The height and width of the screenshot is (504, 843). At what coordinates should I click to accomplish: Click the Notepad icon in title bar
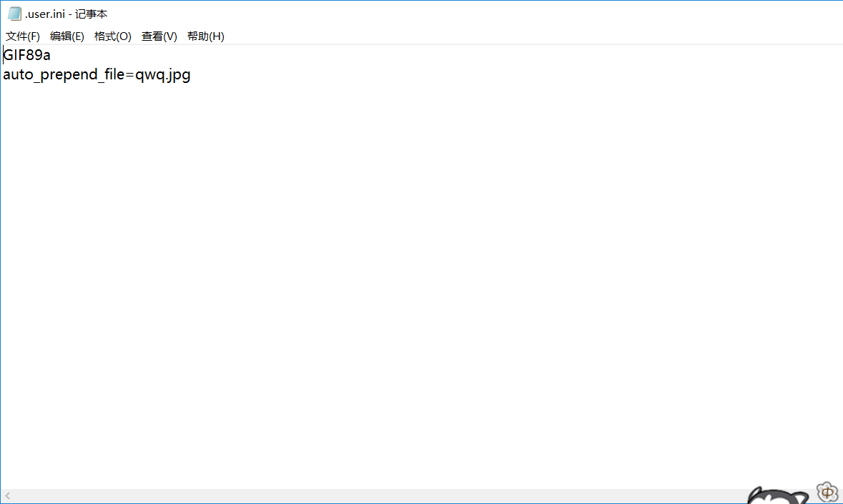(x=14, y=14)
